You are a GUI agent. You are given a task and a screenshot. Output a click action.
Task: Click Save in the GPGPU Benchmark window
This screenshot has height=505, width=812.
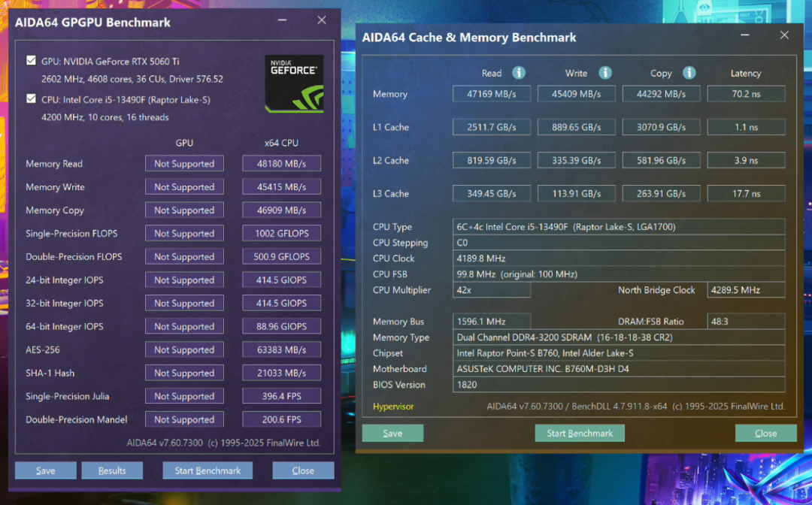[46, 470]
